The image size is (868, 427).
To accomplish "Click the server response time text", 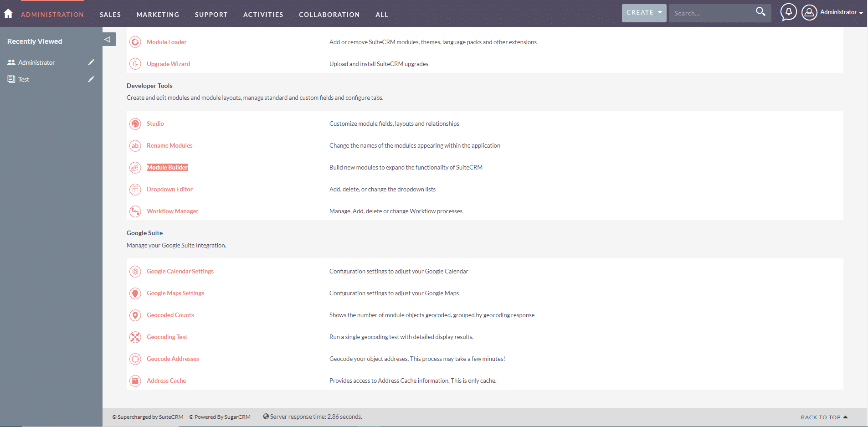I will (316, 417).
